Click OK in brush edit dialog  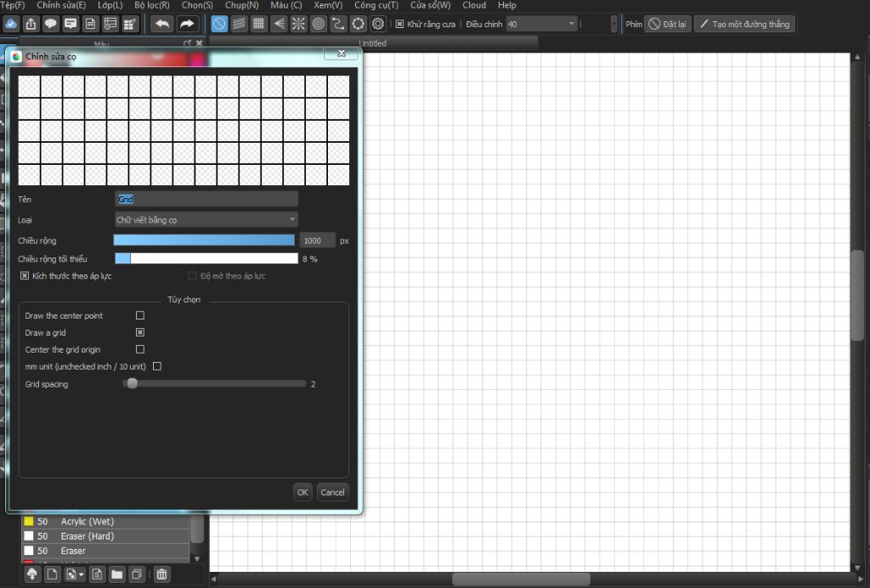pyautogui.click(x=302, y=492)
